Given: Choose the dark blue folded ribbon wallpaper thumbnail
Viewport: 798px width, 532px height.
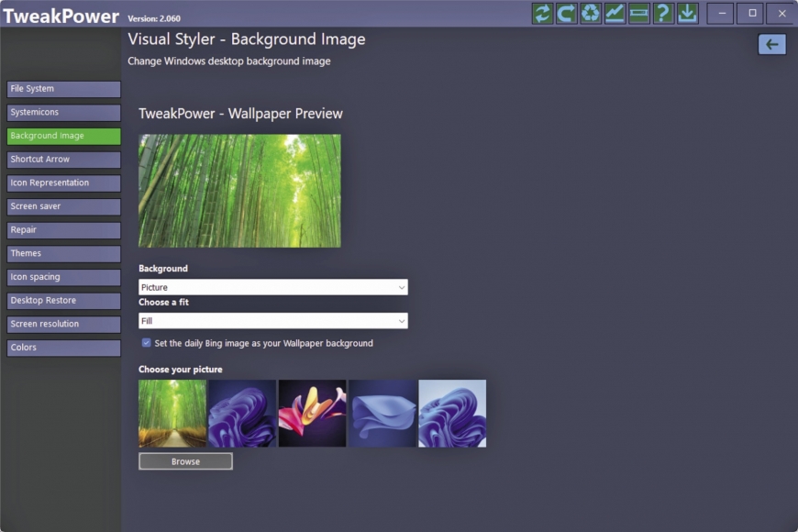Looking at the screenshot, I should (382, 414).
